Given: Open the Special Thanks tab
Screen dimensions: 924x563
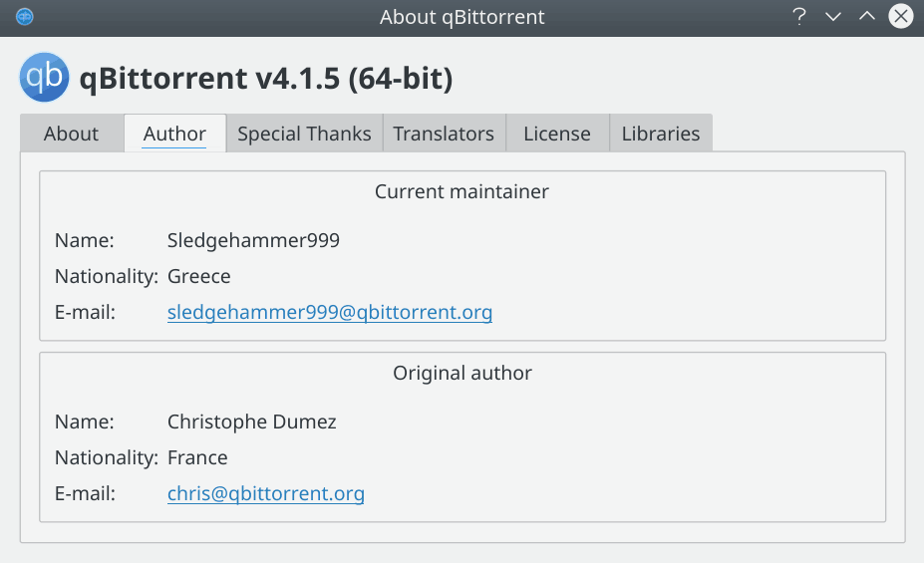Looking at the screenshot, I should [305, 134].
